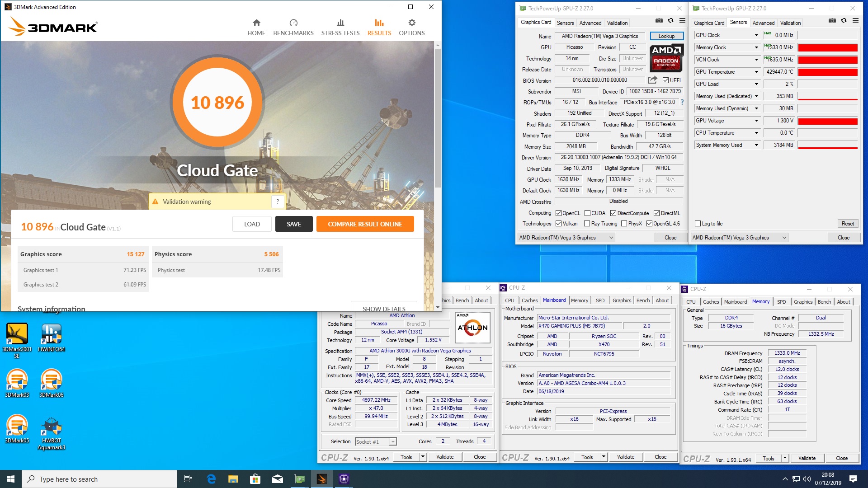Viewport: 868px width, 488px height.
Task: Expand the GPU Temperature sensor dropdown
Action: point(756,72)
